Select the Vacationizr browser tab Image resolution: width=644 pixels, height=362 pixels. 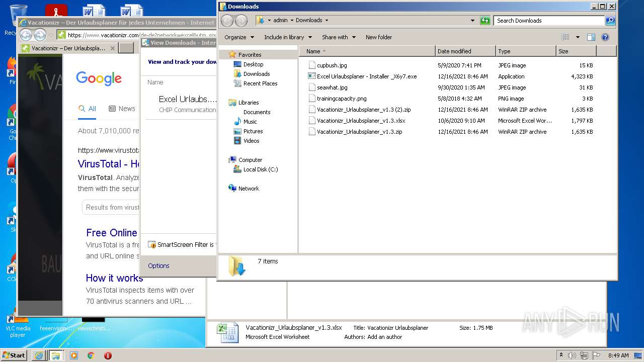[68, 48]
